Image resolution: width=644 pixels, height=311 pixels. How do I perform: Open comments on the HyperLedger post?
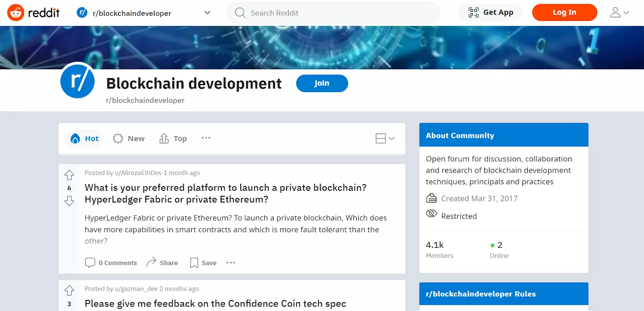pos(111,263)
